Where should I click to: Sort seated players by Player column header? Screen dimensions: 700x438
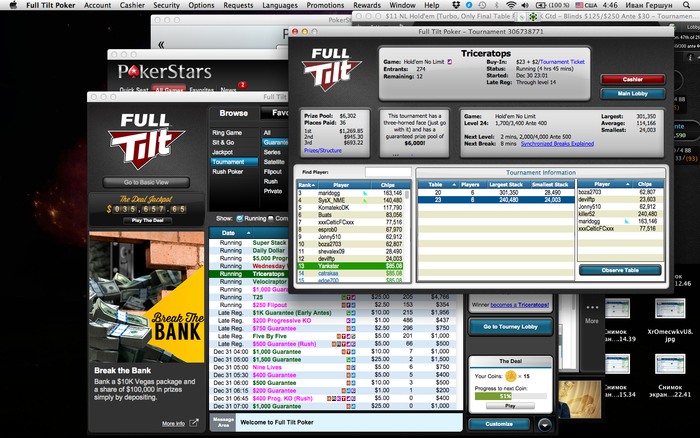tap(604, 184)
